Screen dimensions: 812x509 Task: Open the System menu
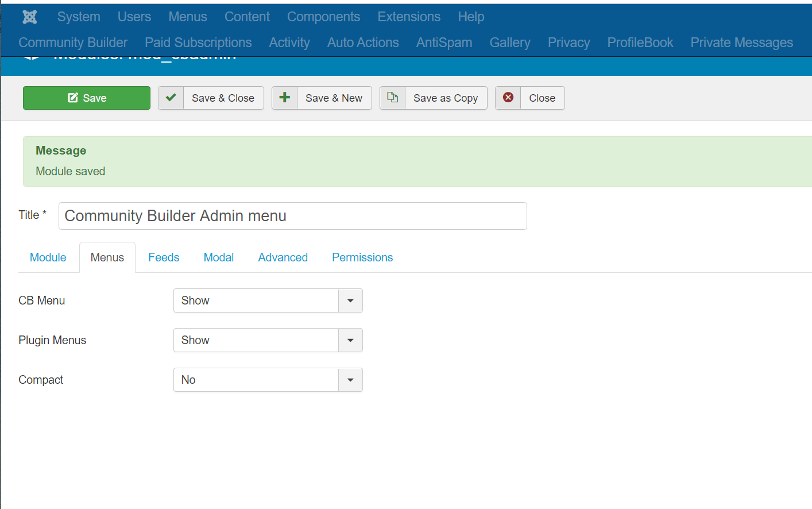click(x=79, y=17)
